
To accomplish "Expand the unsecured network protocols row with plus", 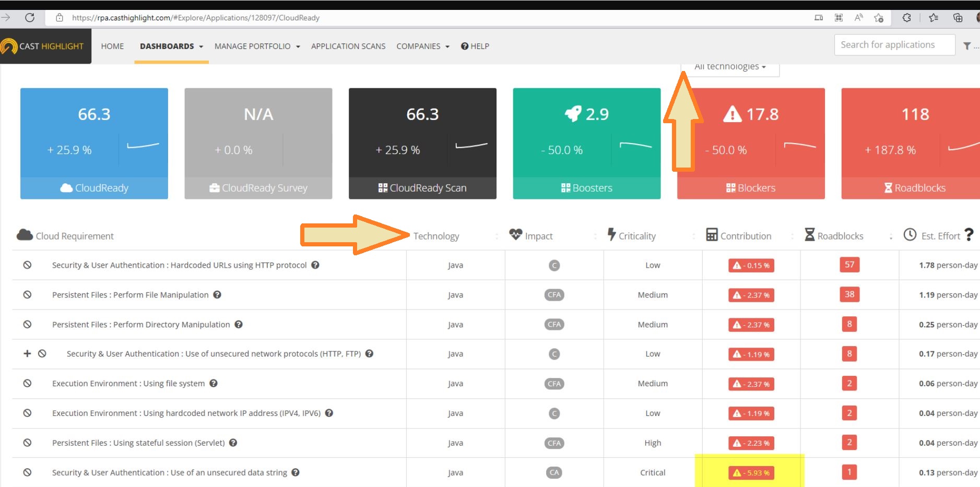I will [27, 353].
